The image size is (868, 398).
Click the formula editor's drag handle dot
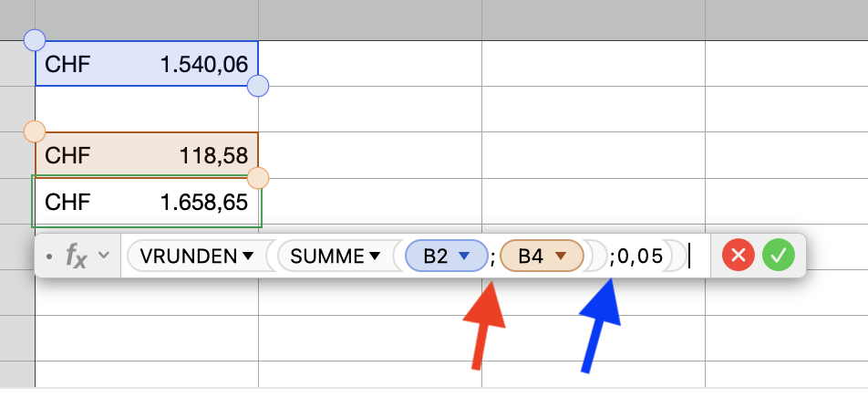tap(49, 257)
